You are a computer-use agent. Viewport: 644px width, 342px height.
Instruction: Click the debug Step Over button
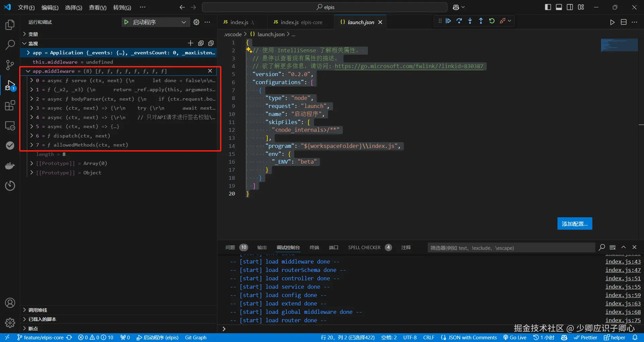459,21
